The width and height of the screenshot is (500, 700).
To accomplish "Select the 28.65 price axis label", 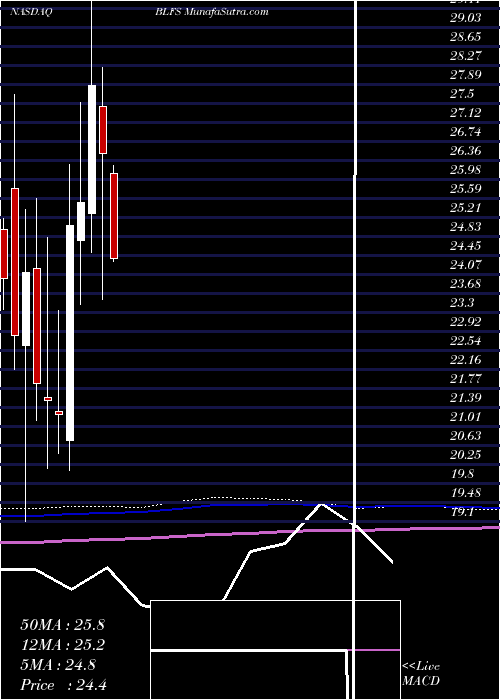I will 466,37.
